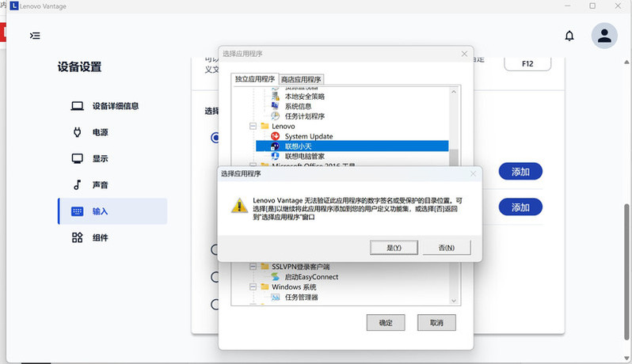Collapse the Windows 系统 tree node
The image size is (632, 364).
tap(253, 286)
